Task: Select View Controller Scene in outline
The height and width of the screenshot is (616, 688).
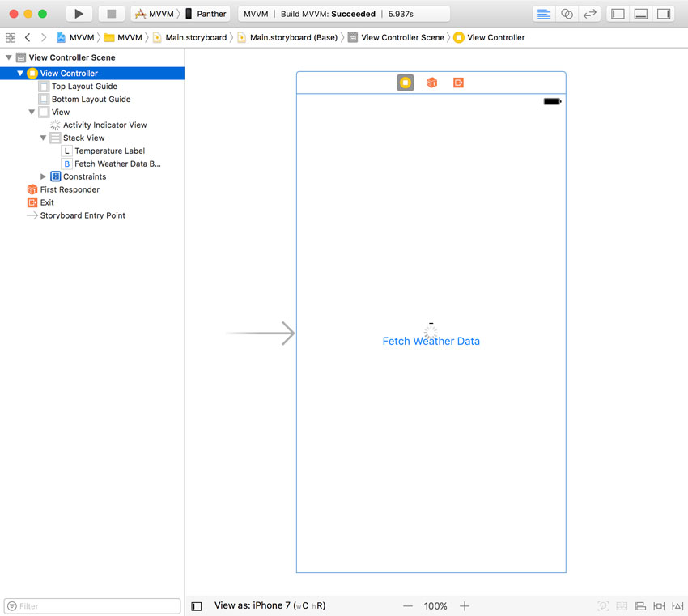Action: tap(72, 57)
